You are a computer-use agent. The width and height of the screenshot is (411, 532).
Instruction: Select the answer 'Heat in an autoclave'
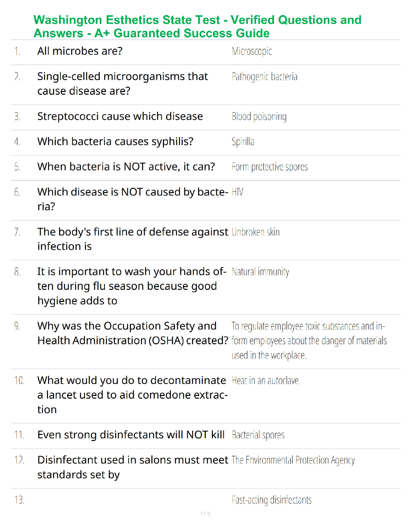(265, 381)
